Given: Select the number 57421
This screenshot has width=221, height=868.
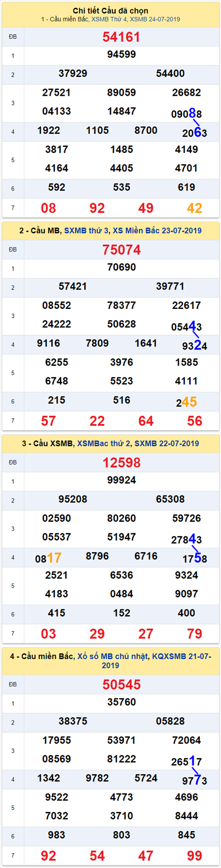Looking at the screenshot, I should pyautogui.click(x=73, y=286).
